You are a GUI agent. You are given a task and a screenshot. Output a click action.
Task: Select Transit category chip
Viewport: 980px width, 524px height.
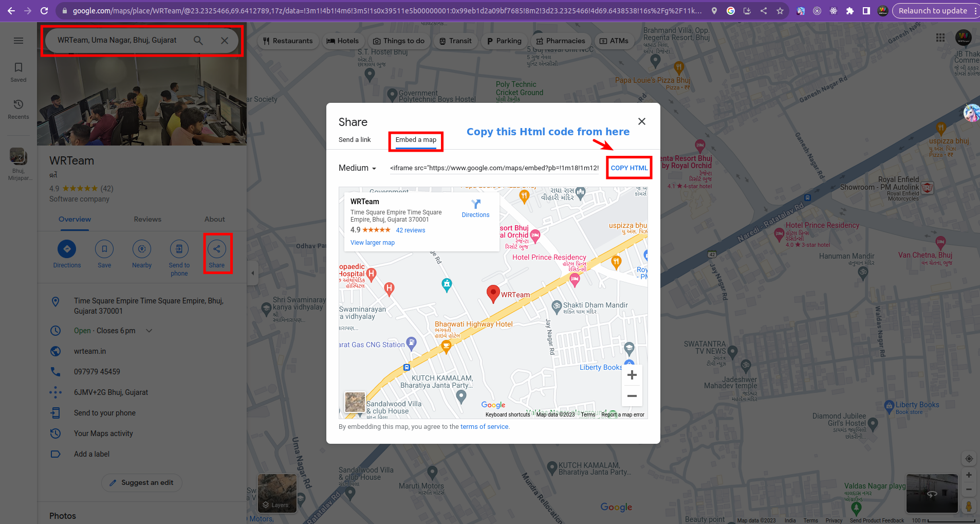click(x=455, y=41)
